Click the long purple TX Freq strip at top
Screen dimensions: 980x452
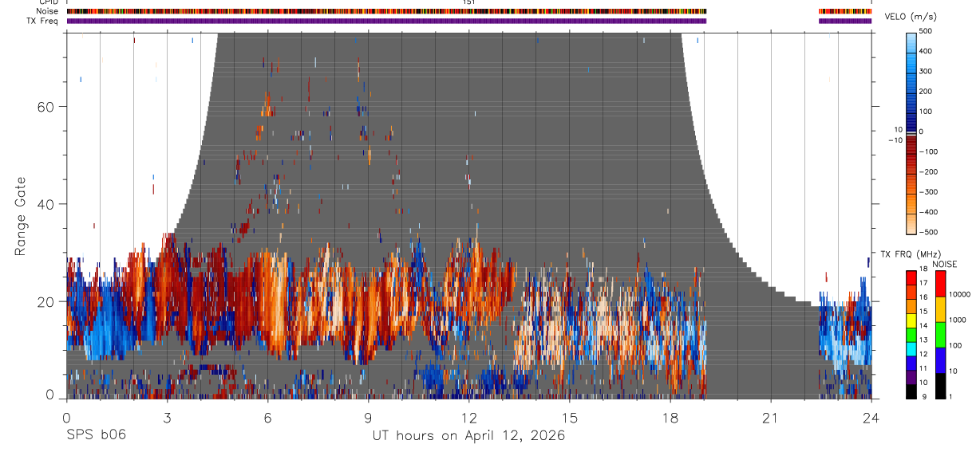tap(386, 21)
